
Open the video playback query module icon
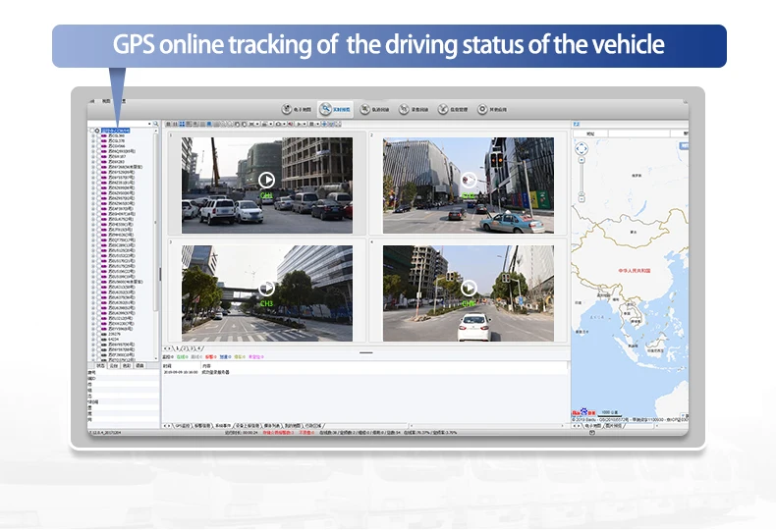pyautogui.click(x=404, y=109)
